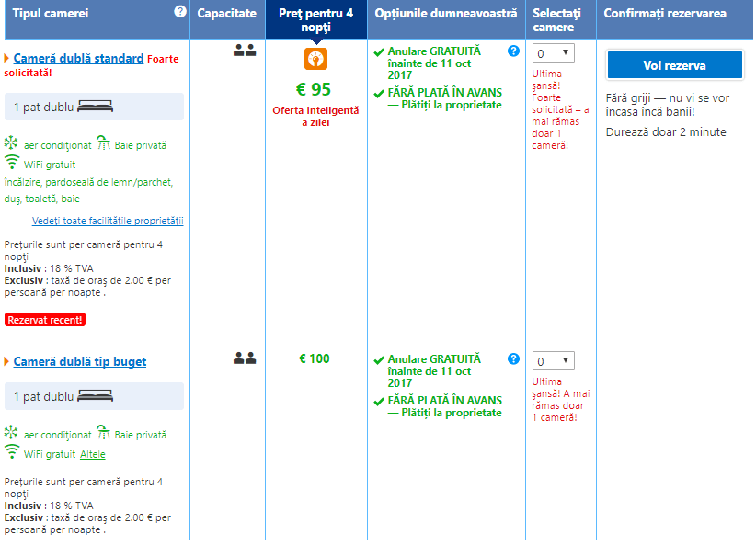Click the air conditioning snowflake icon in budget room

coord(11,434)
